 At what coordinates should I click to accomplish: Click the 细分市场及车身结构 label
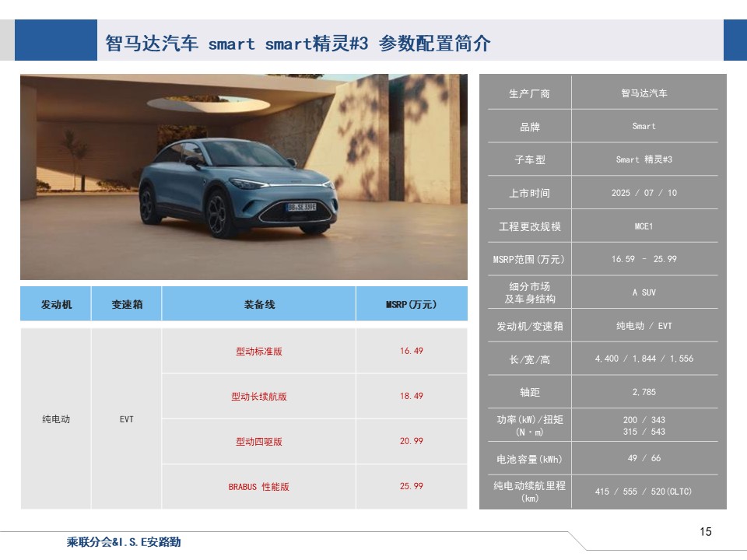(x=529, y=292)
